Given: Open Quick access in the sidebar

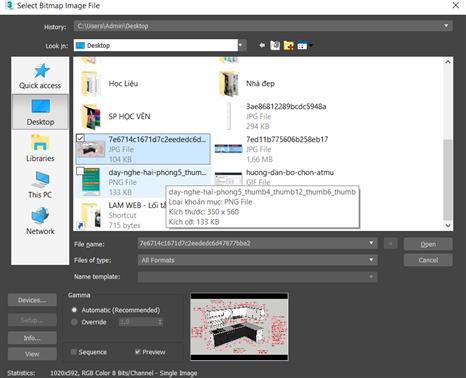Looking at the screenshot, I should (40, 76).
